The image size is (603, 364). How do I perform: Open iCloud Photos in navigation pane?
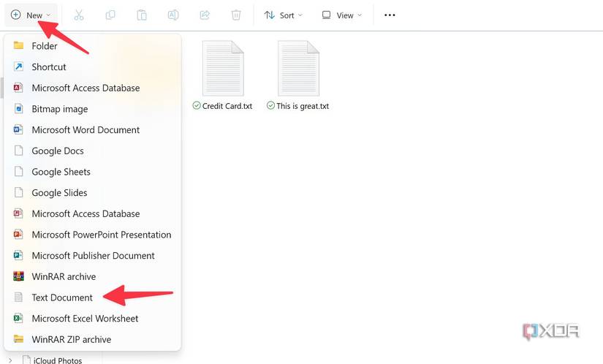pos(58,360)
